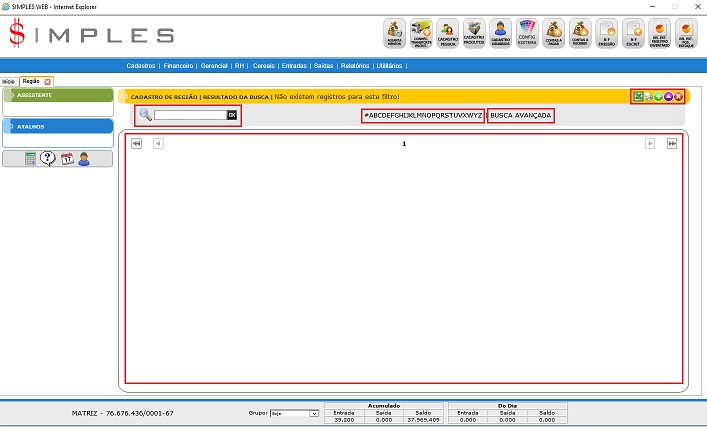Open the Cadastro Pessoa toolbar icon
This screenshot has width=707, height=427.
[448, 33]
